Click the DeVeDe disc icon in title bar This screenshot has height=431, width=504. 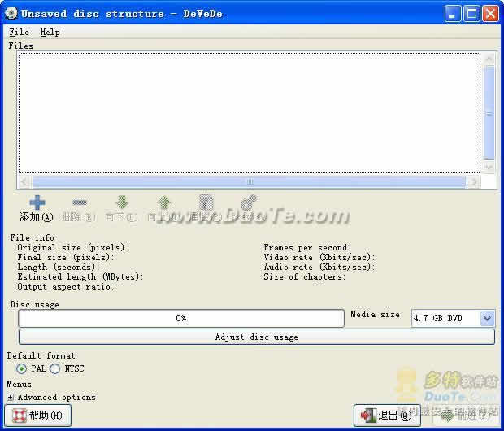tap(11, 13)
